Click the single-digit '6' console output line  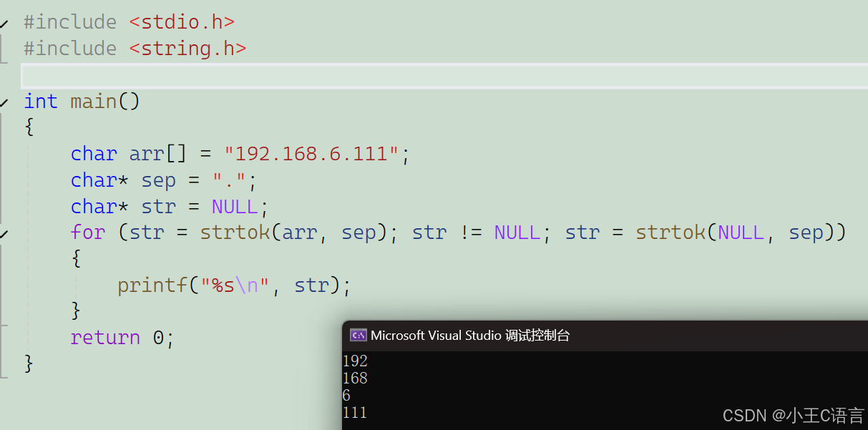tap(346, 396)
